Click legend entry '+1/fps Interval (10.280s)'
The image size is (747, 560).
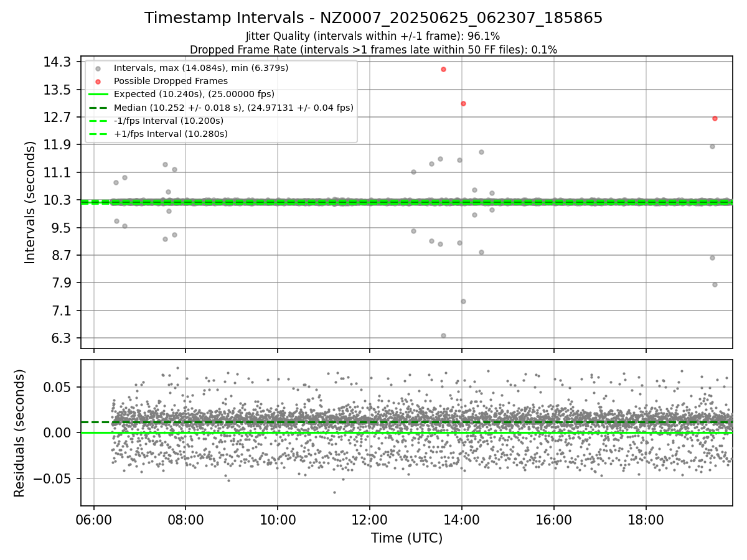tap(171, 134)
